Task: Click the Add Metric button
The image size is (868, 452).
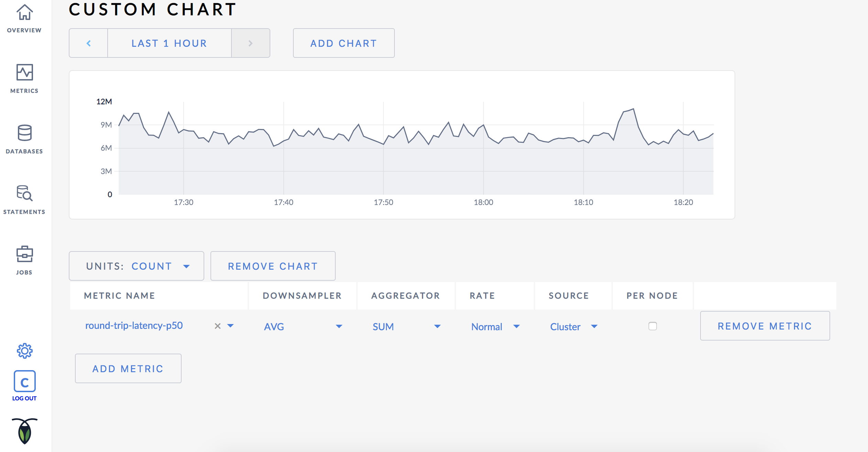Action: [x=127, y=368]
